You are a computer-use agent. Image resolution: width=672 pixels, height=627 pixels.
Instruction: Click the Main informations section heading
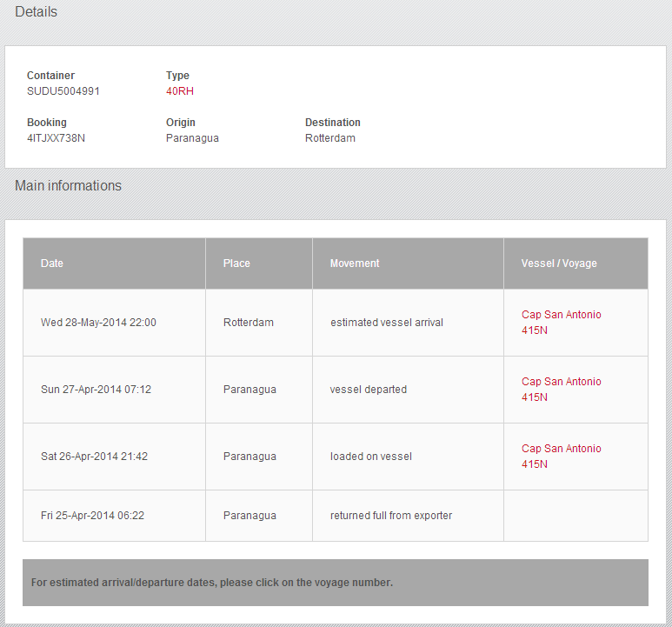68,185
